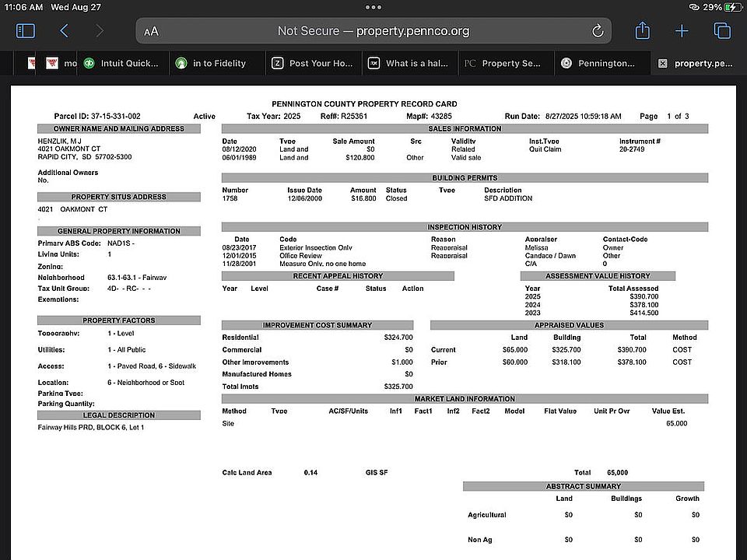747x560 pixels.
Task: Tap the forward navigation arrow
Action: click(x=99, y=31)
